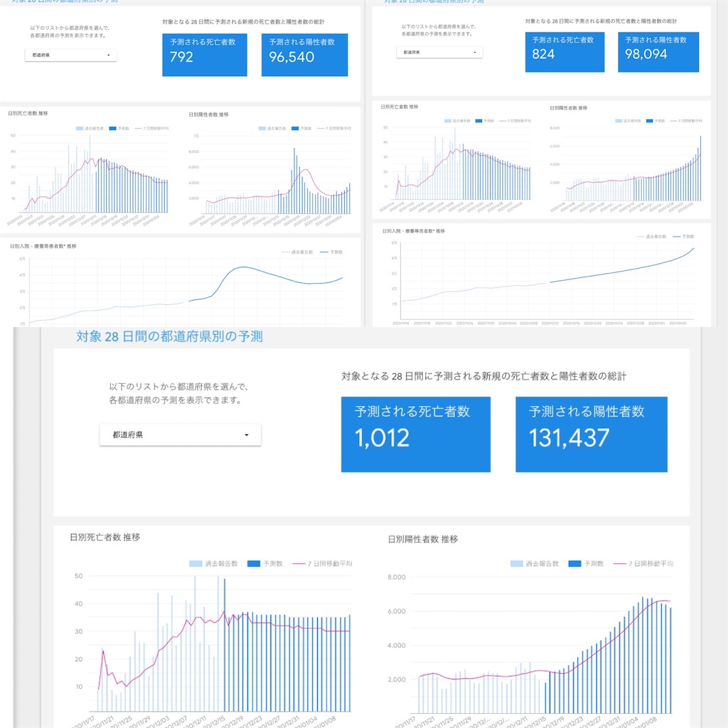This screenshot has height=728, width=728.
Task: Click the large heading 対象 28 日間の都道府県別の予測
Action: point(169,336)
